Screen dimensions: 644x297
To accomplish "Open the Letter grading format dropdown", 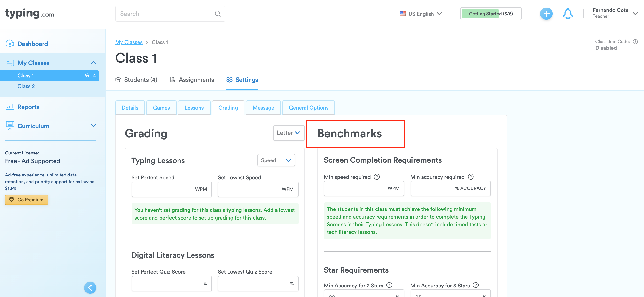I will (x=289, y=133).
